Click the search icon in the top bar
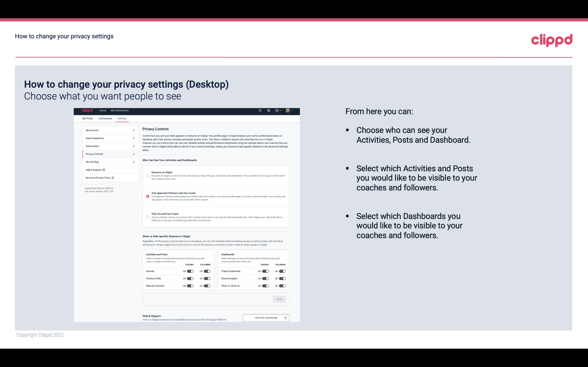This screenshot has width=588, height=367. (x=260, y=110)
